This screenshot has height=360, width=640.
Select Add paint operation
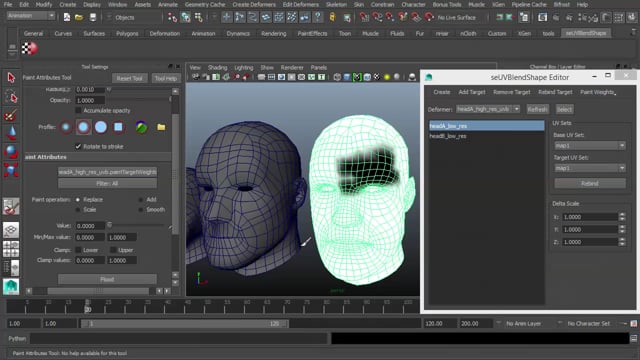point(141,200)
